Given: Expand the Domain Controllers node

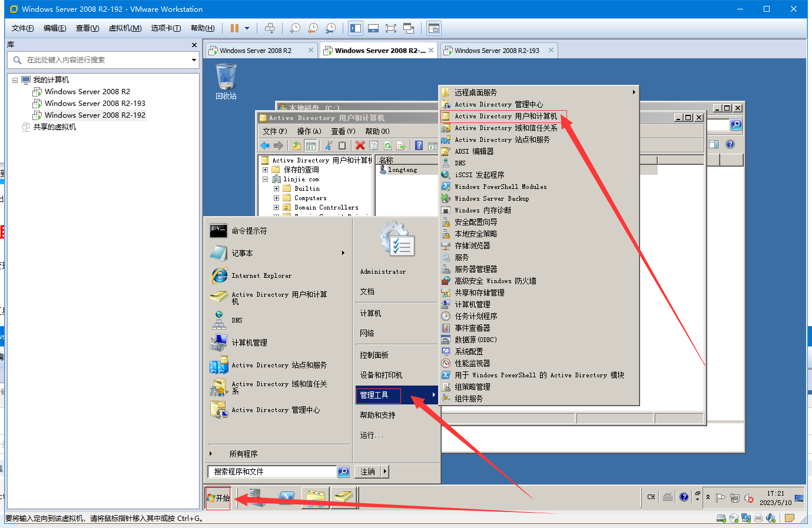Looking at the screenshot, I should point(276,207).
